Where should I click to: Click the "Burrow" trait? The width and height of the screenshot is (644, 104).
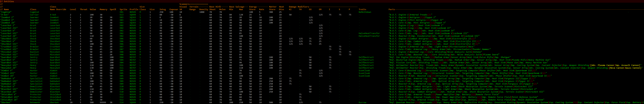(x=362, y=102)
